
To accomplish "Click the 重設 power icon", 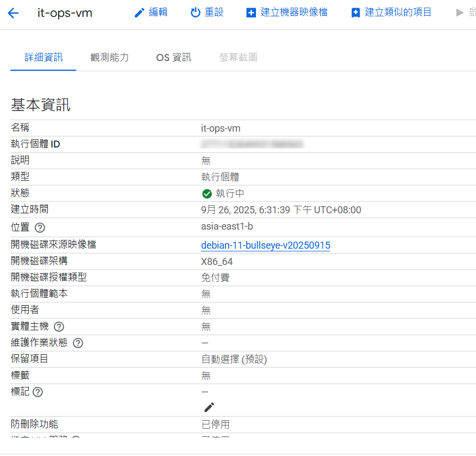I will [196, 13].
